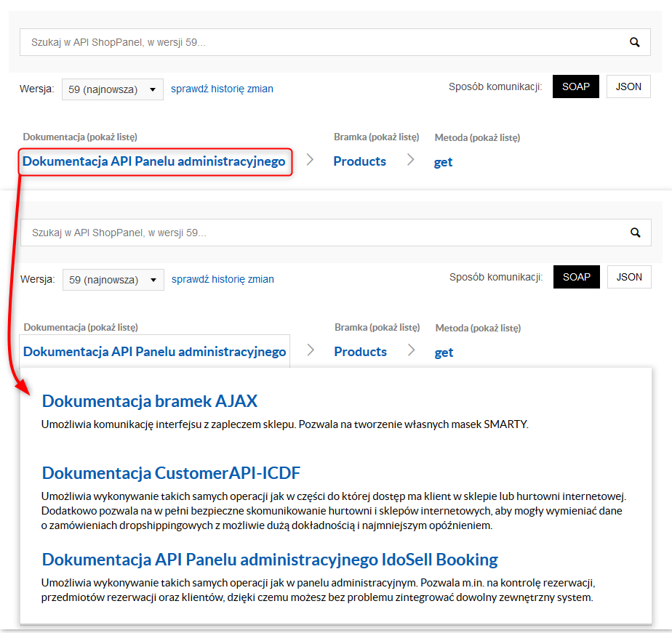Select SOAP communication in the lower panel
Image resolution: width=672 pixels, height=633 pixels.
click(x=577, y=277)
